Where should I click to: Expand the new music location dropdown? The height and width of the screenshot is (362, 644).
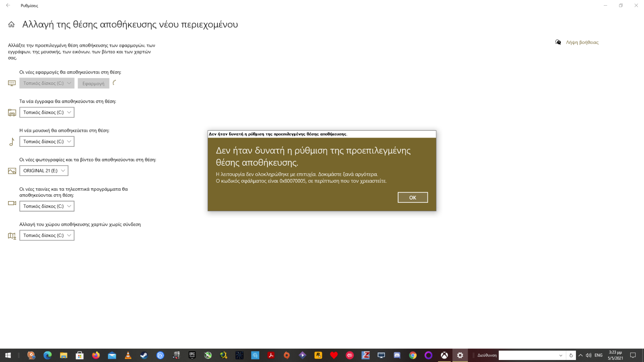click(x=47, y=142)
